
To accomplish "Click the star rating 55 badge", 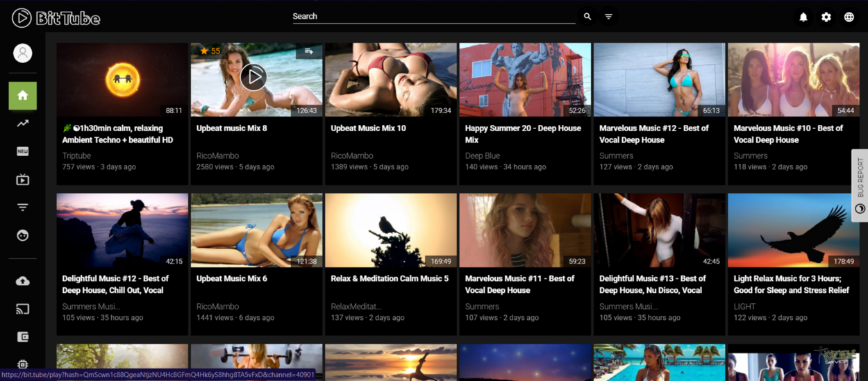I will 210,51.
